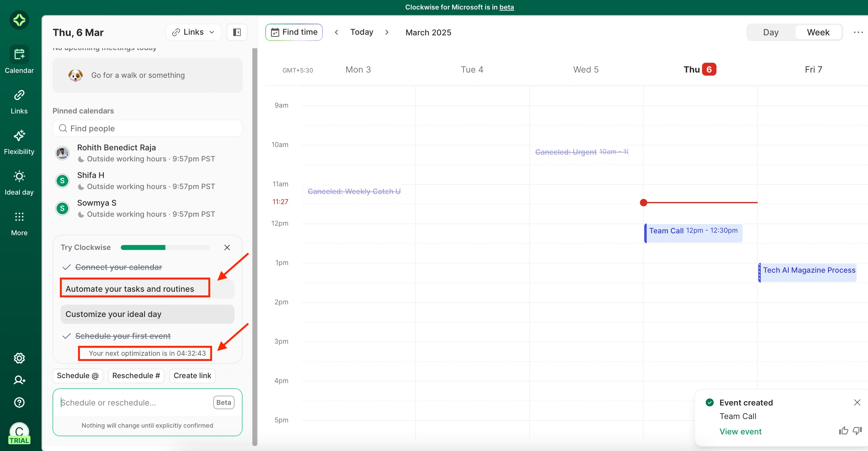Click Sowmya S's avatar
Viewport: 868px width, 451px height.
click(62, 208)
